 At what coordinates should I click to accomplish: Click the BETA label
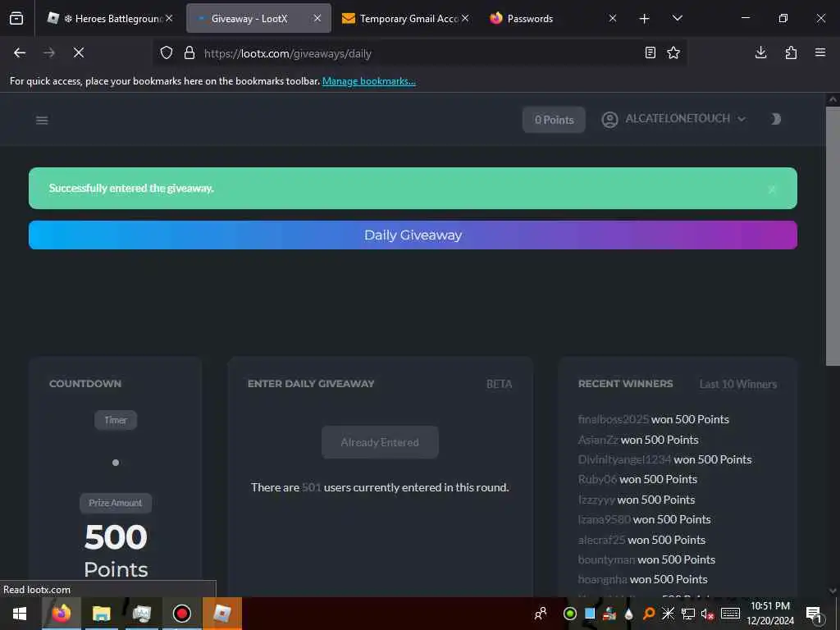tap(500, 384)
